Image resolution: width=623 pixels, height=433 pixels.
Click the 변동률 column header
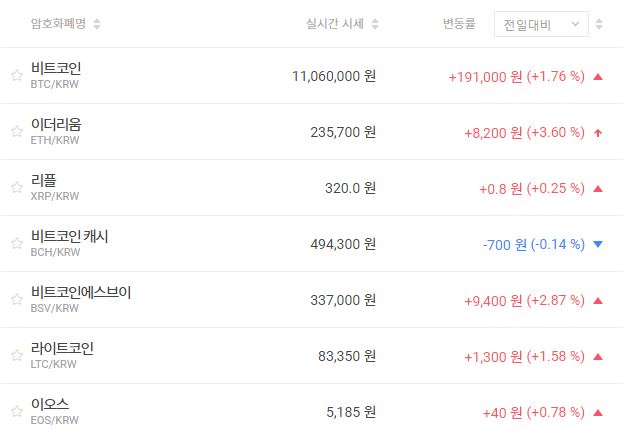click(459, 23)
